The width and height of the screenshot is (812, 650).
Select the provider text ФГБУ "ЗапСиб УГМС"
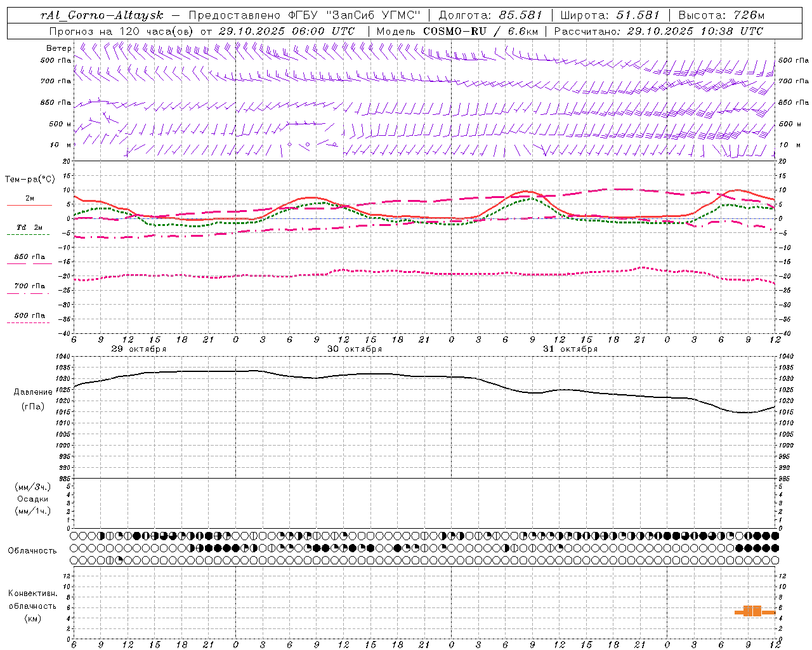(x=356, y=15)
